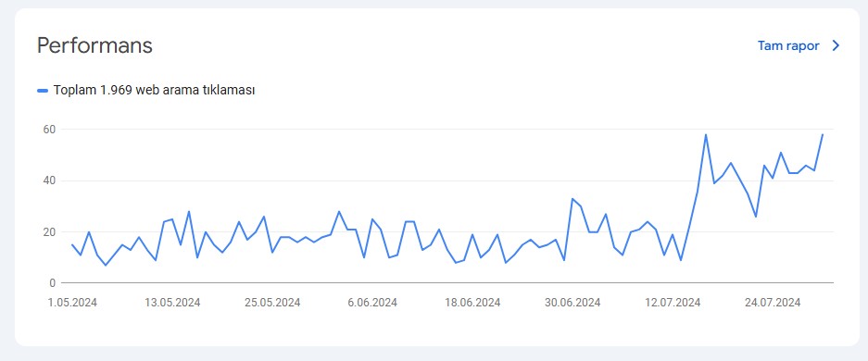Click the 30.06.2024 axis date label
868x361 pixels.
click(x=572, y=303)
